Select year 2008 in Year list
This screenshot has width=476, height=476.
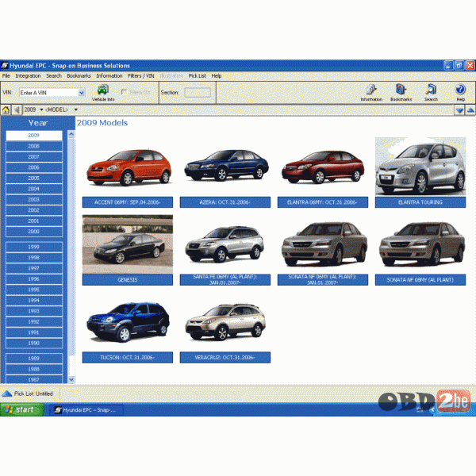(33, 146)
